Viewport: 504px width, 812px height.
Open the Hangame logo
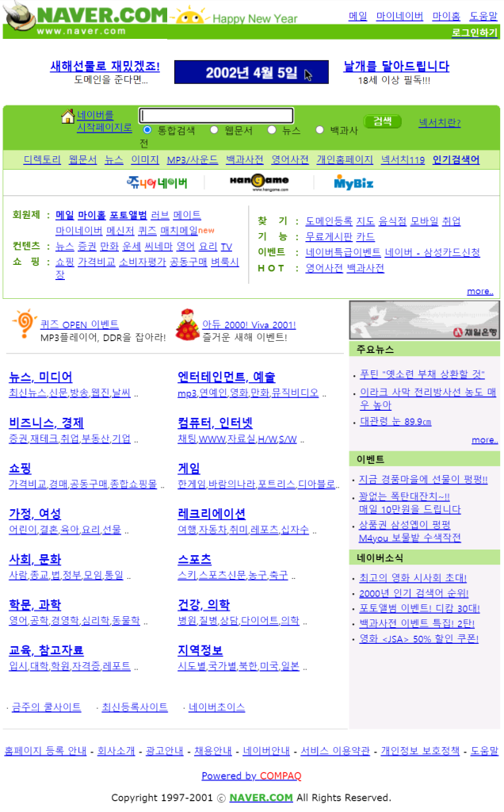(259, 182)
